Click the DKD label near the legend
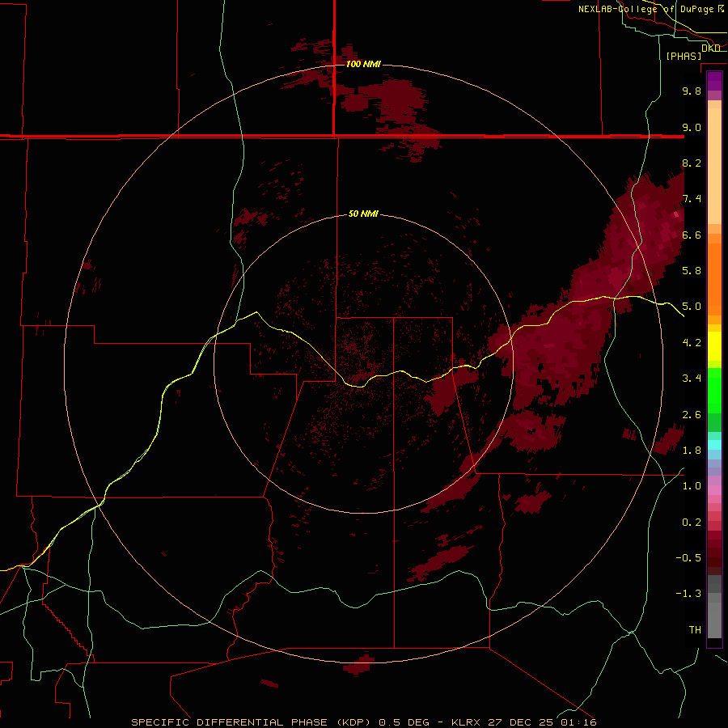This screenshot has width=728, height=728. (711, 48)
